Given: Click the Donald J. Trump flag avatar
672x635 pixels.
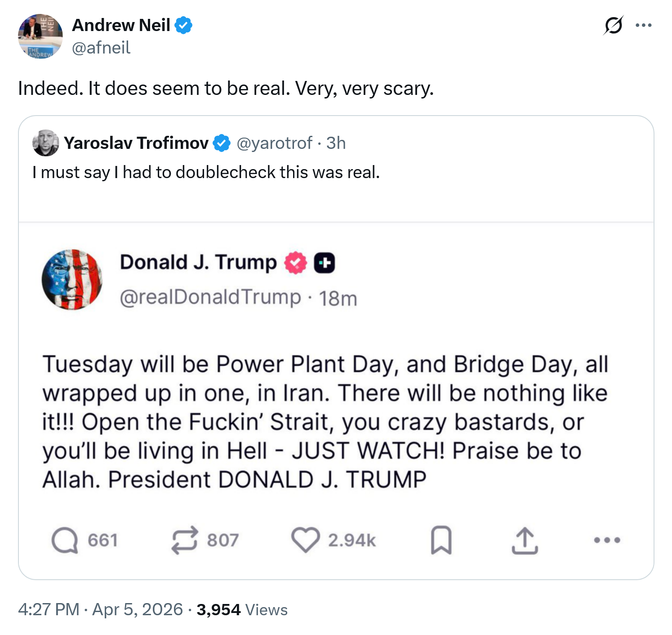Looking at the screenshot, I should click(72, 279).
